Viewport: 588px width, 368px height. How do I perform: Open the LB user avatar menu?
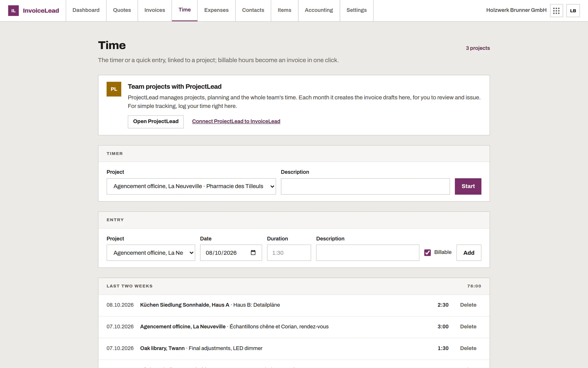click(x=573, y=10)
